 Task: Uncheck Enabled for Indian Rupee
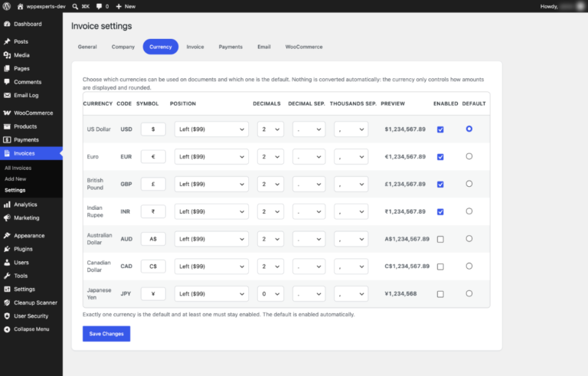click(x=440, y=211)
